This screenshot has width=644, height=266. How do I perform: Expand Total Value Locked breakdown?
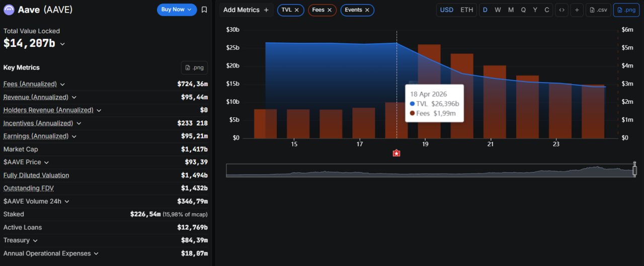[x=62, y=44]
